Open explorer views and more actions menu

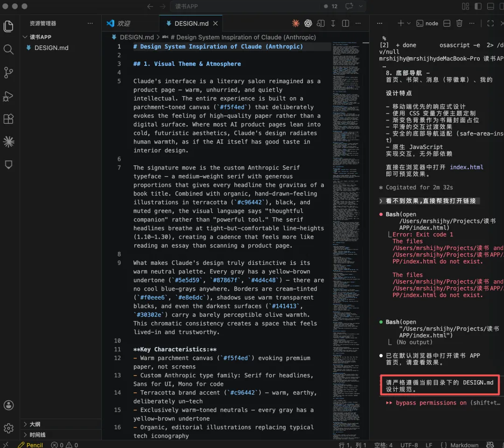coord(90,23)
